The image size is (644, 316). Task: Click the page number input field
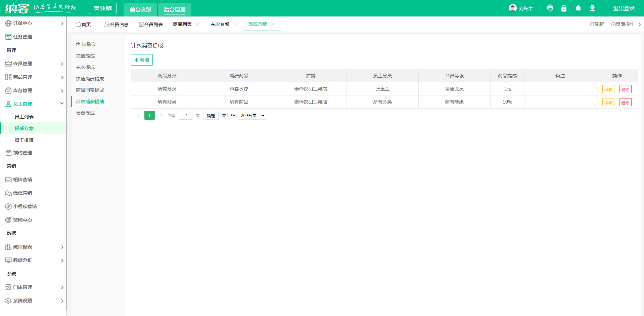186,115
